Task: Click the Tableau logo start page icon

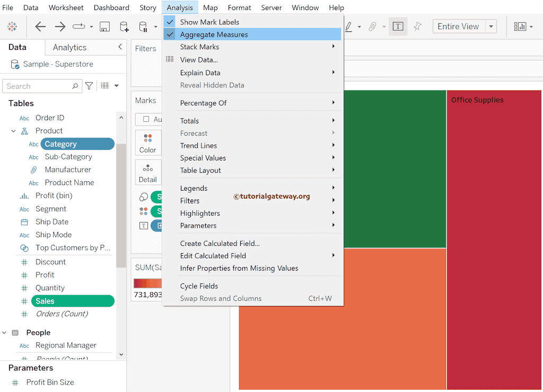Action: click(12, 26)
